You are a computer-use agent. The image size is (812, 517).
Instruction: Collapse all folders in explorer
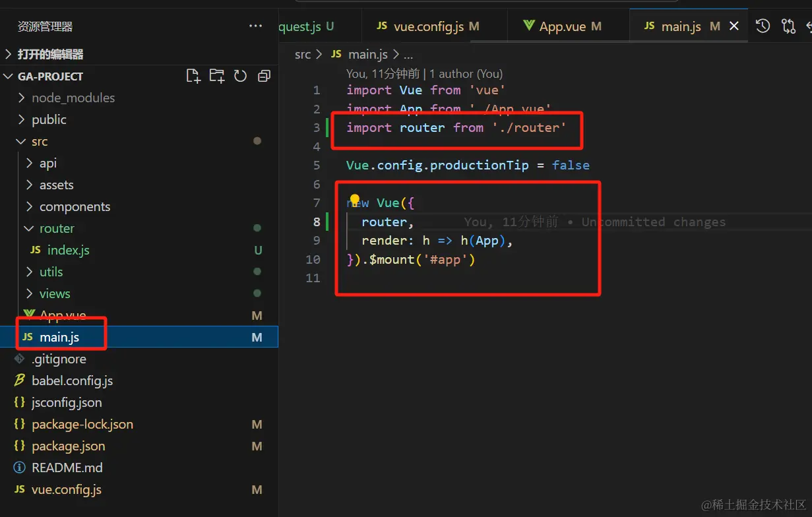click(264, 76)
